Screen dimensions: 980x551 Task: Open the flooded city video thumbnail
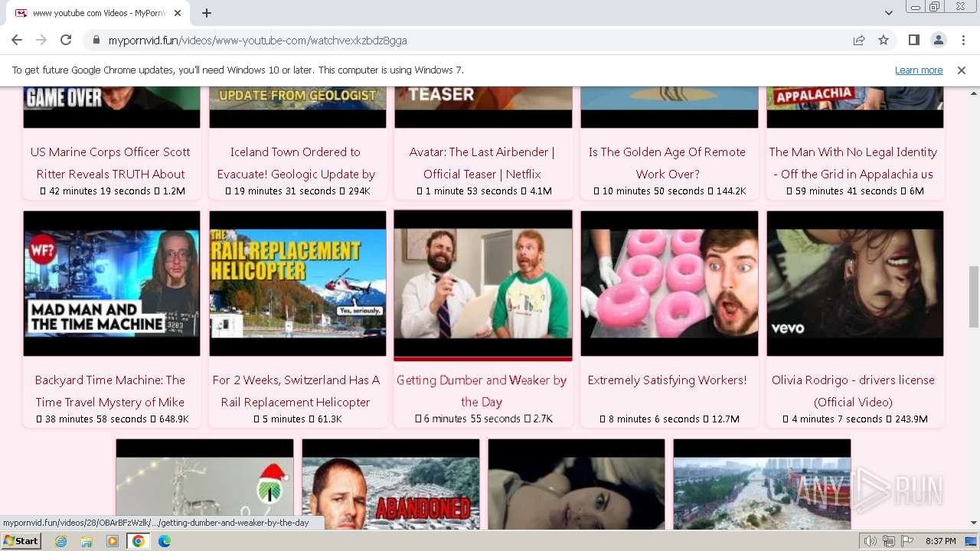tap(762, 484)
